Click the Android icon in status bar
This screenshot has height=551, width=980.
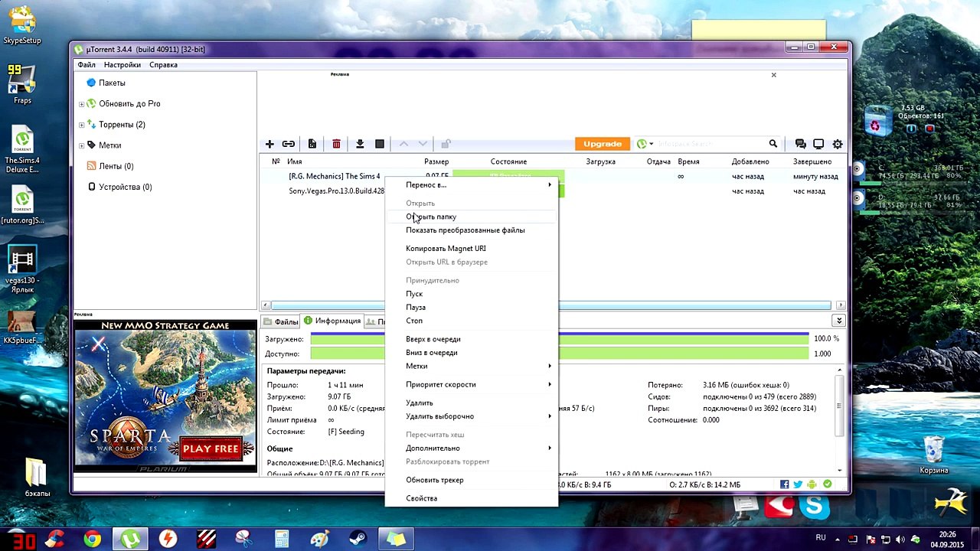pyautogui.click(x=812, y=484)
